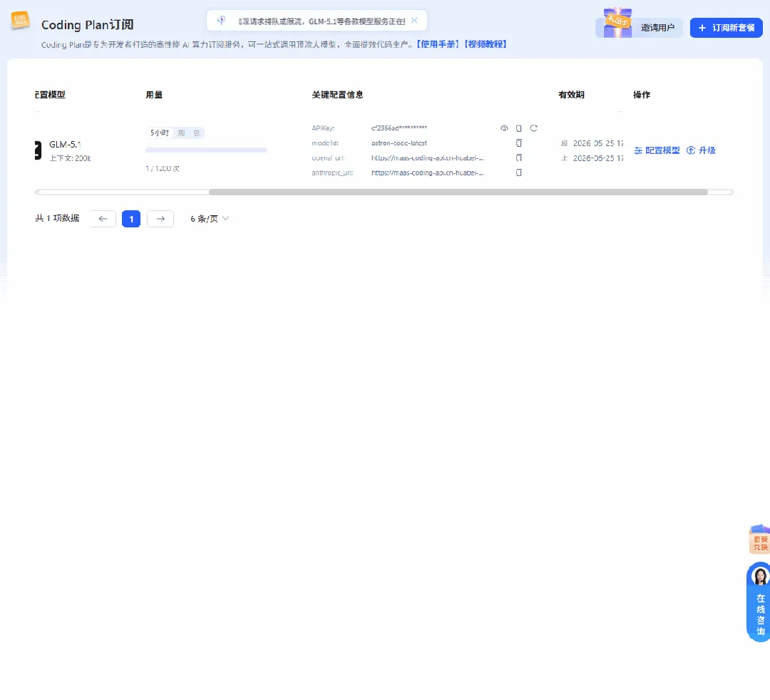Switch usage view to 周
The image size is (770, 700).
point(181,133)
